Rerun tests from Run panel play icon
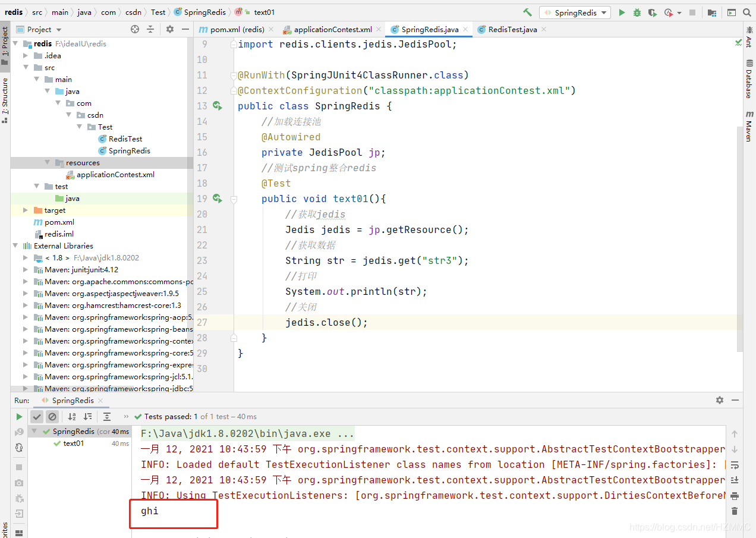 click(19, 417)
